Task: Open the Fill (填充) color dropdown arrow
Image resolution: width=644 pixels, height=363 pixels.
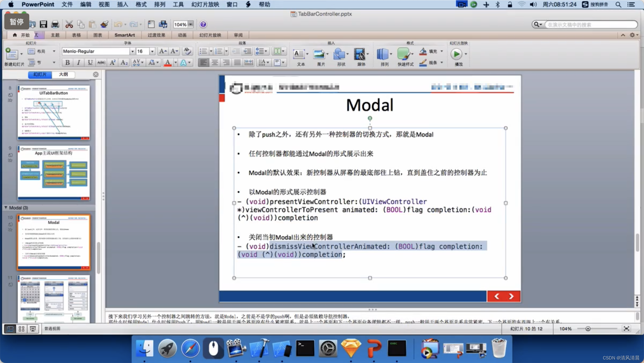Action: pyautogui.click(x=442, y=51)
